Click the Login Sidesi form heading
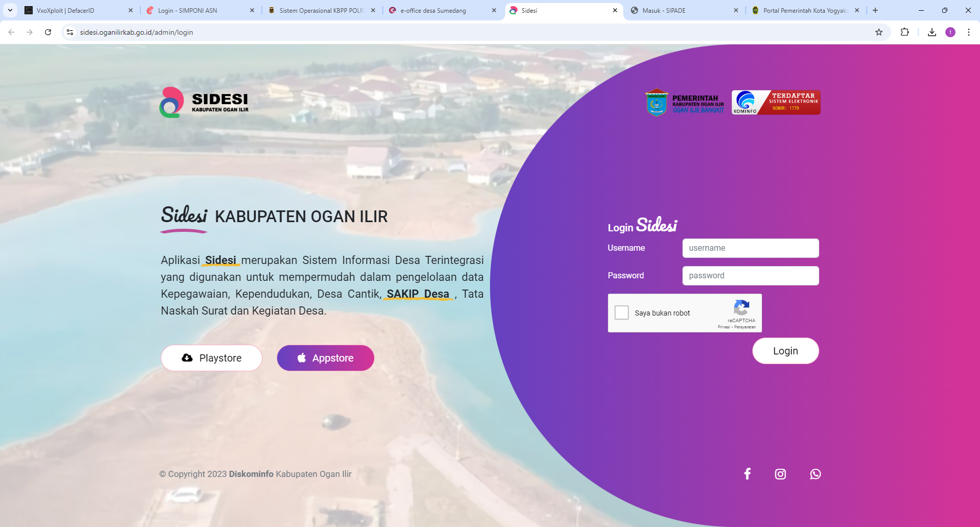 [642, 225]
